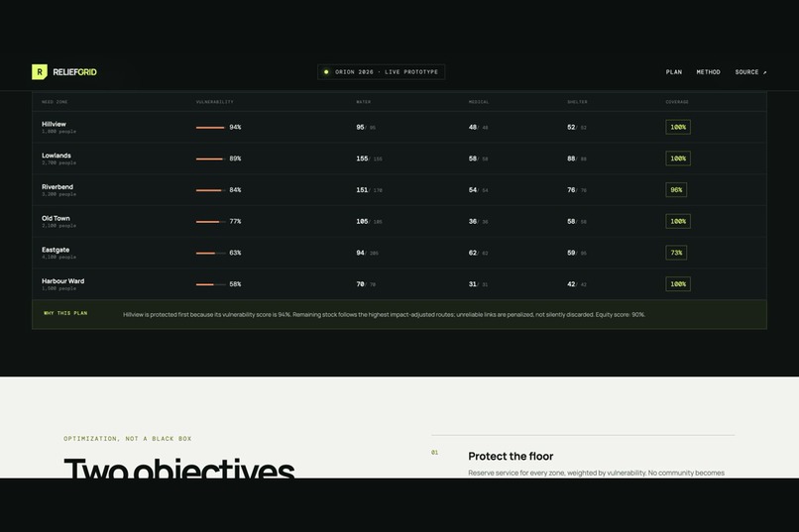Click Lowlands' 100% coverage badge
799x532 pixels.
(x=678, y=159)
